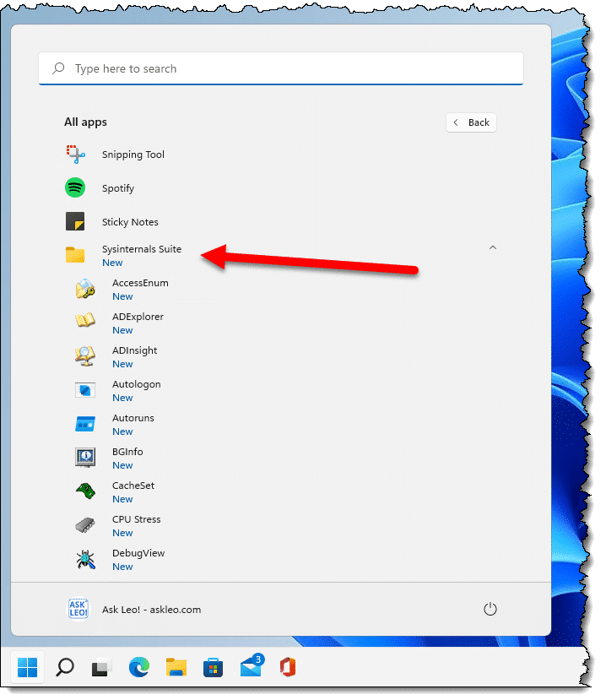The height and width of the screenshot is (700, 606).
Task: Launch ADExplorer via its book icon
Action: coord(85,320)
